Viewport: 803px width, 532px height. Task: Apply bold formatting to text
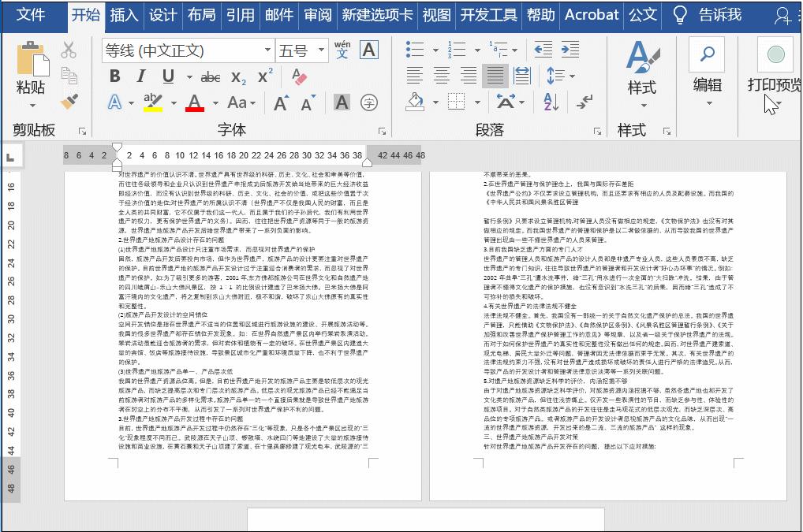(x=114, y=76)
